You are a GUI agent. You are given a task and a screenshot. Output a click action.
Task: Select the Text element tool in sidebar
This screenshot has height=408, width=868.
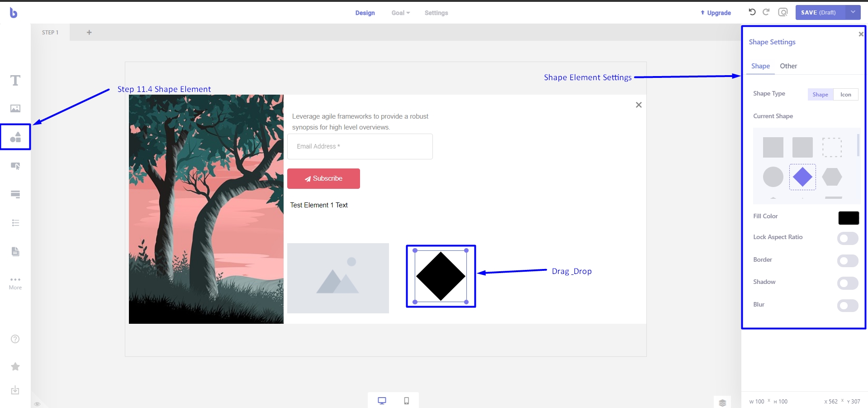click(15, 81)
